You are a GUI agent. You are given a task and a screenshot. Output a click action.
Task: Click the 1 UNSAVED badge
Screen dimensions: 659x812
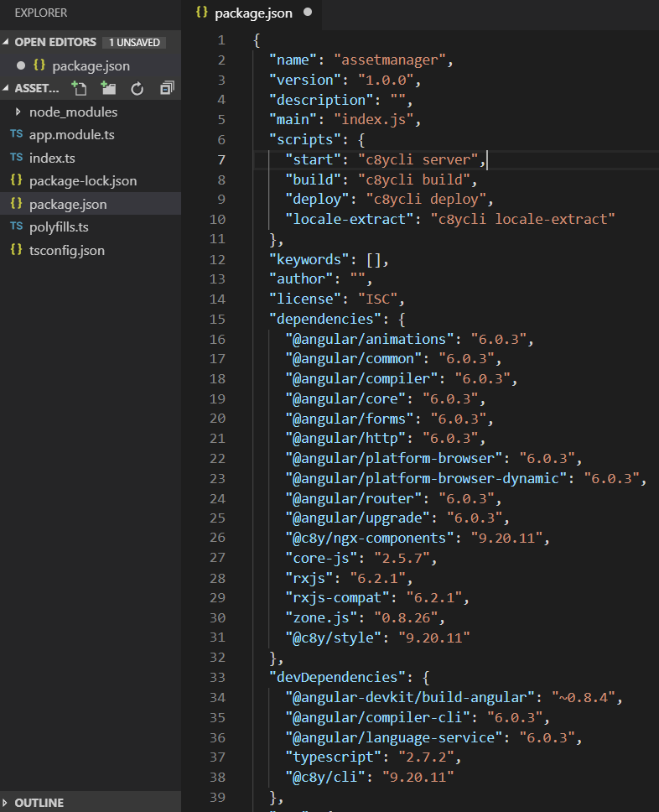coord(134,42)
